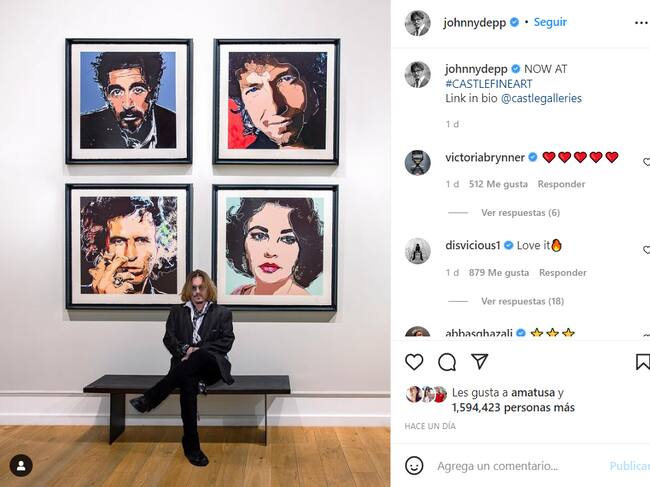Share post via paper plane icon
This screenshot has width=650, height=487.
[x=480, y=361]
